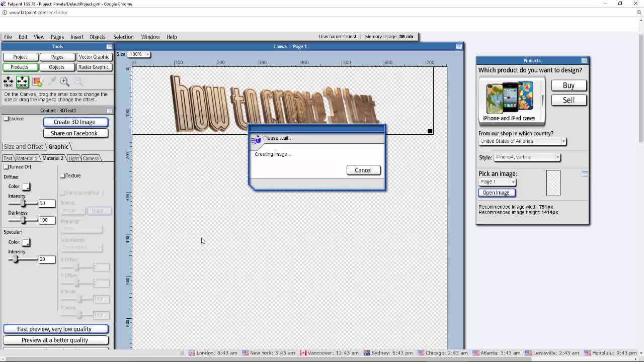Open the Insert menu
The height and width of the screenshot is (362, 644).
pos(77,37)
